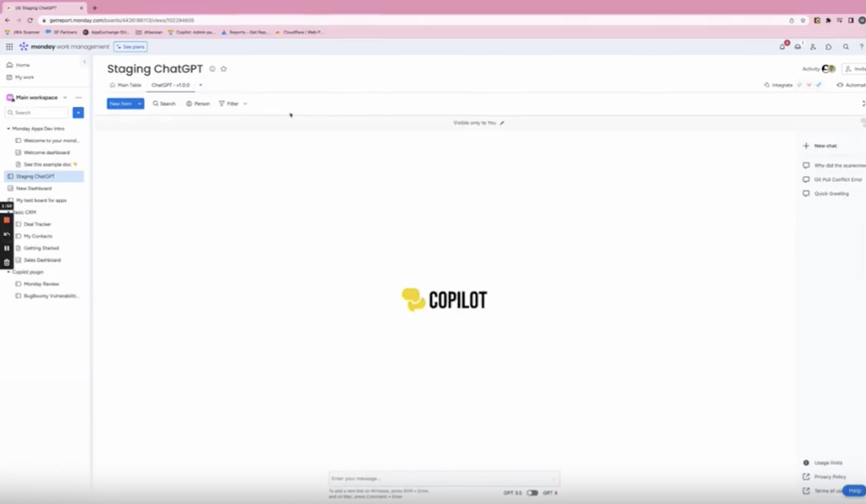
Task: Open the Monday Review board
Action: (38, 284)
